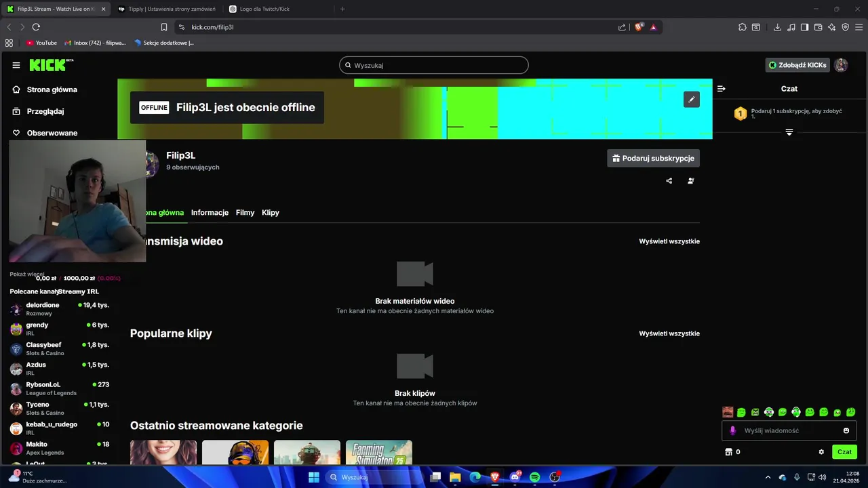Open Farming Simulator 25 category thumbnail
868x488 pixels.
point(379,452)
